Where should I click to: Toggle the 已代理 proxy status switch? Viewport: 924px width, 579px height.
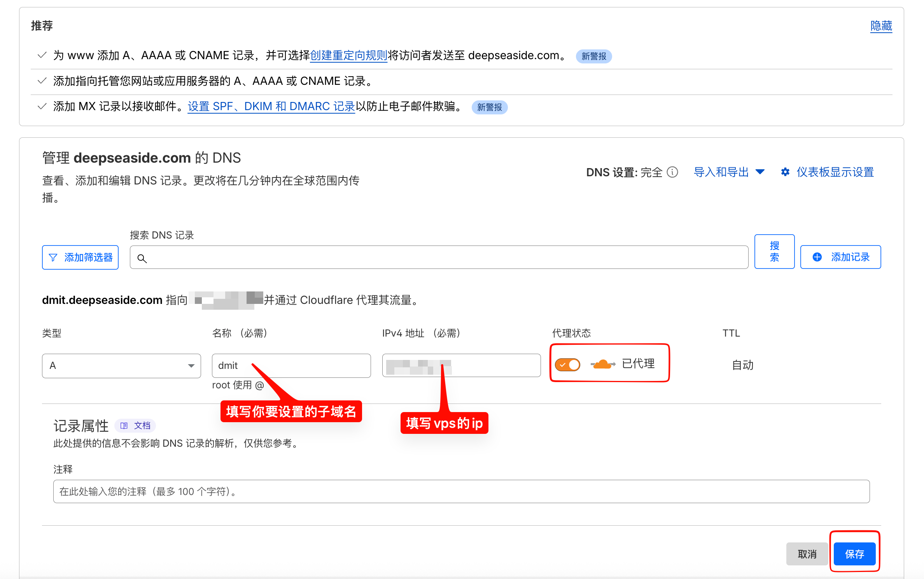(x=567, y=365)
